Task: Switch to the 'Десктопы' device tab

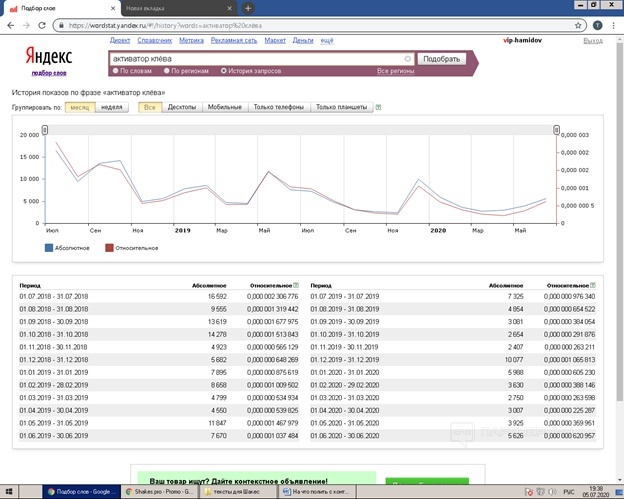Action: [181, 106]
